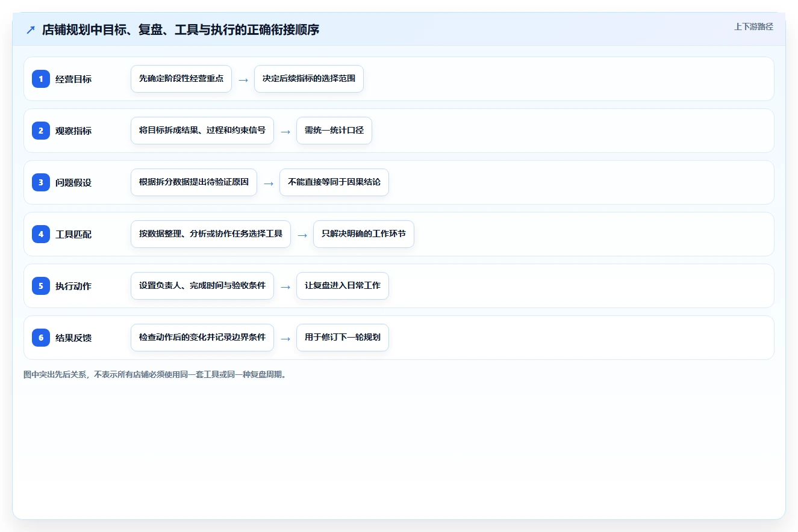Click the 经营目标 step label
Viewport: 798px width, 532px height.
click(73, 79)
